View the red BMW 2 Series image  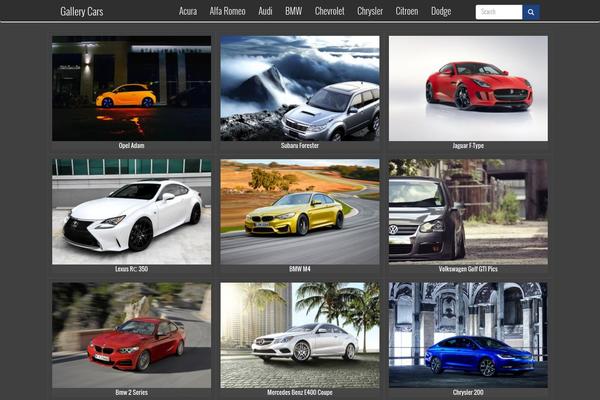click(131, 335)
